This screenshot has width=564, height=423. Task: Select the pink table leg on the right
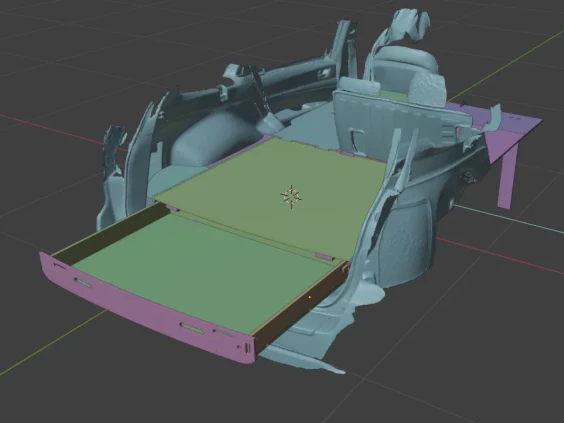[x=508, y=176]
